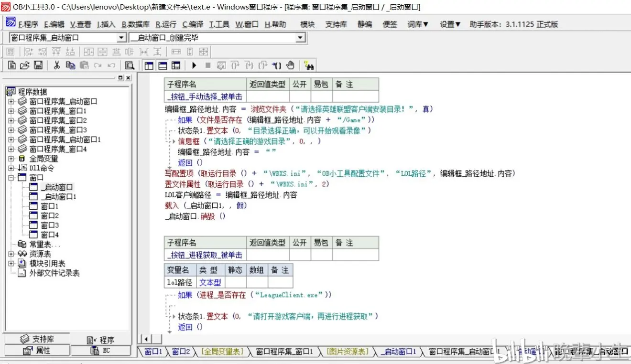Collapse the 窗口 tree node

pos(11,178)
